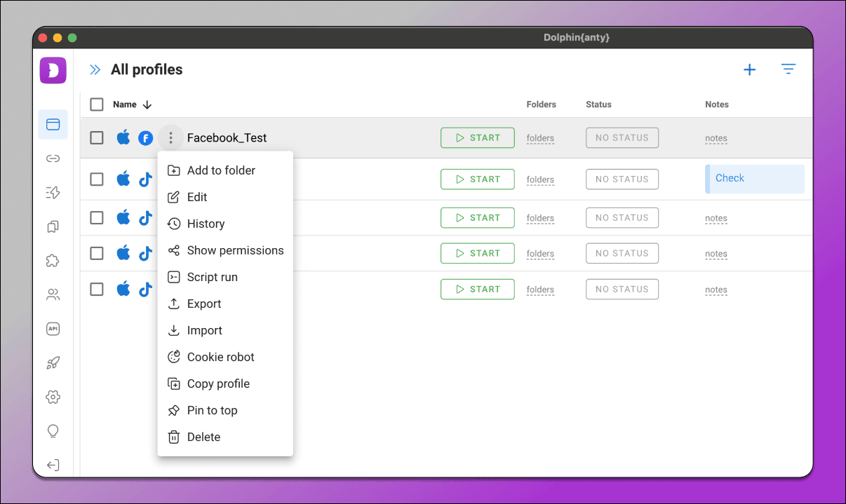
Task: Click folders link in Facebook_Test row
Action: point(540,139)
